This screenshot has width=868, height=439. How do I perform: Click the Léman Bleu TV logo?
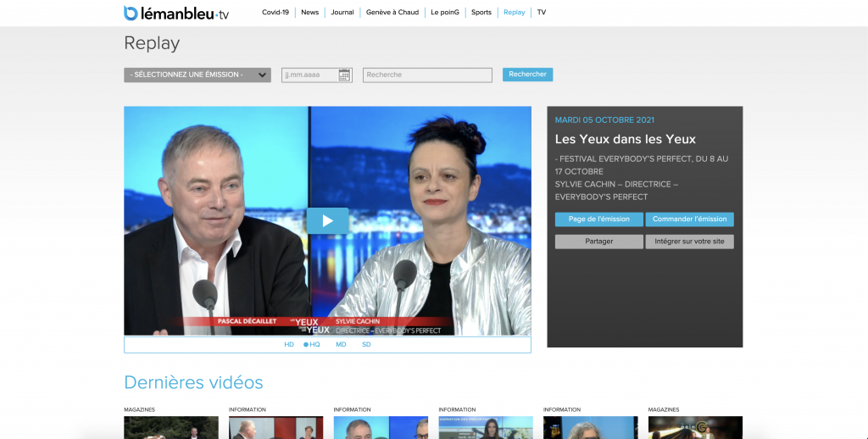tap(175, 13)
